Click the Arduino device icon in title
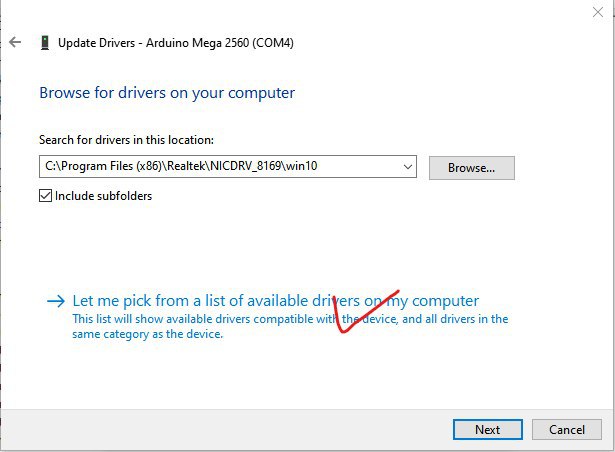 [x=45, y=42]
